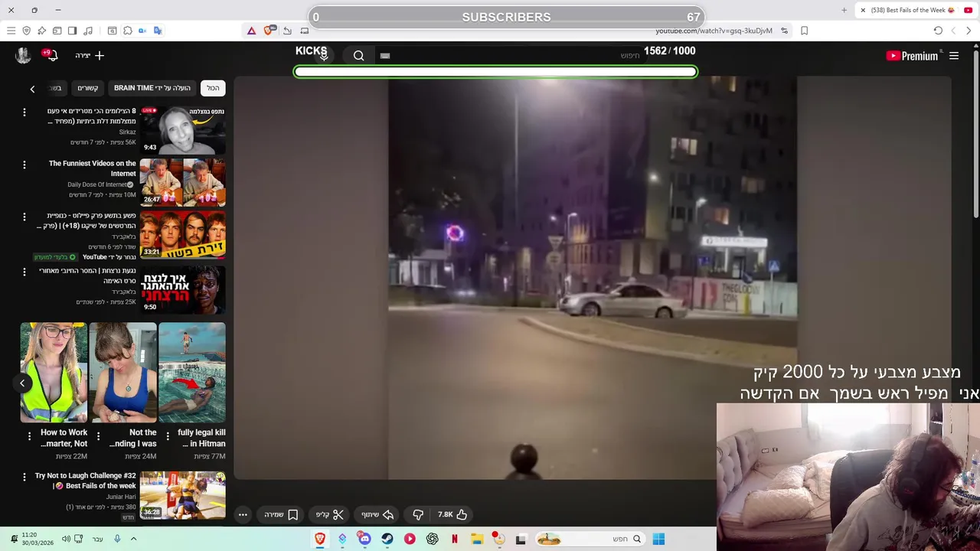The width and height of the screenshot is (980, 551).
Task: Select the BRAIN TIME filter chip
Action: (x=152, y=88)
